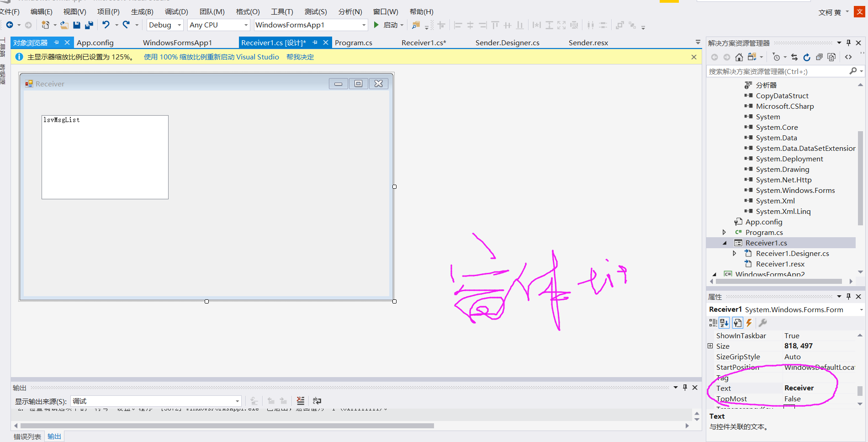Screen dimensions: 868x442
Task: Save the current file with disk icon
Action: tap(77, 25)
